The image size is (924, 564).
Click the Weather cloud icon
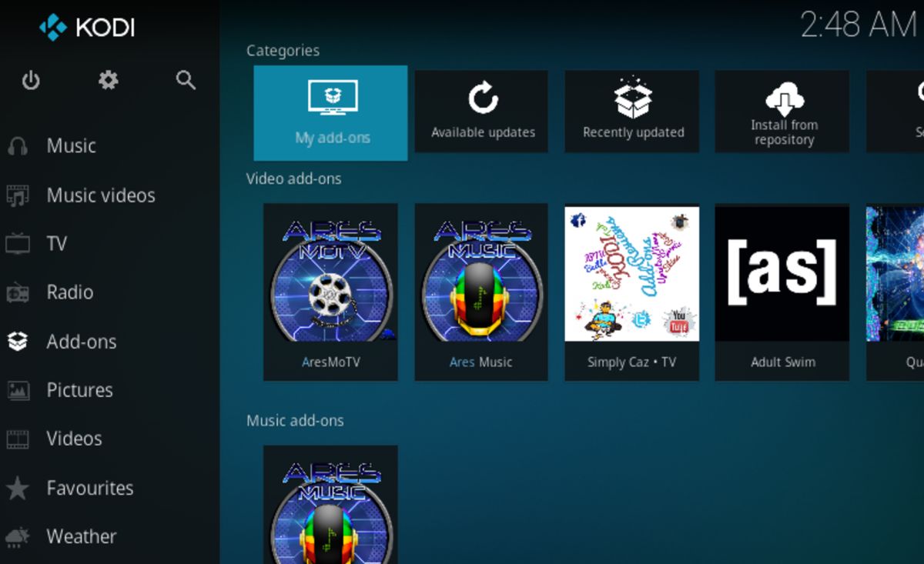pyautogui.click(x=17, y=537)
